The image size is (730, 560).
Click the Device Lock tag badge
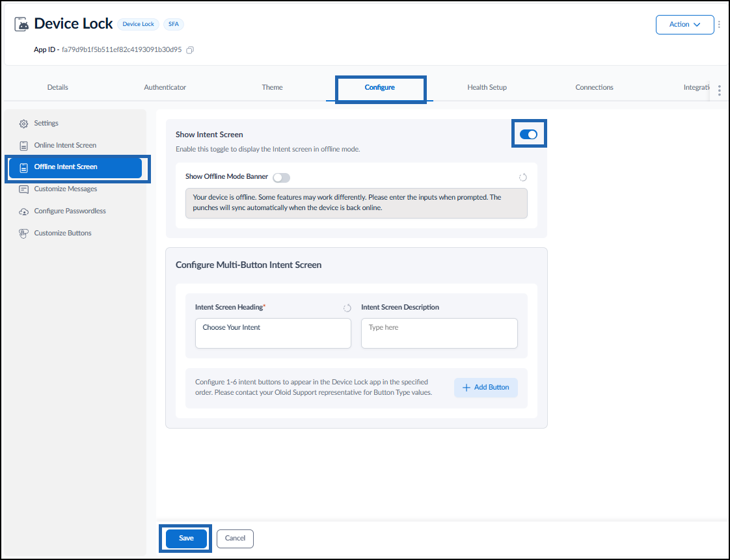click(x=139, y=24)
